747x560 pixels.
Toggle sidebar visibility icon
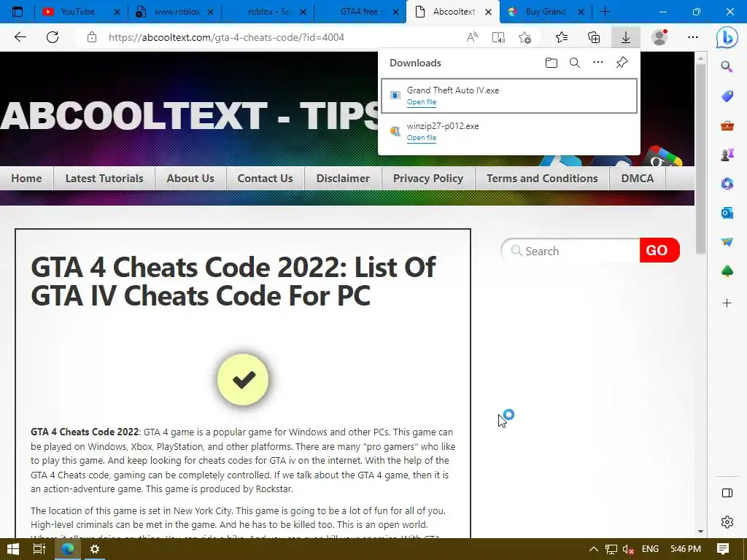point(727,493)
